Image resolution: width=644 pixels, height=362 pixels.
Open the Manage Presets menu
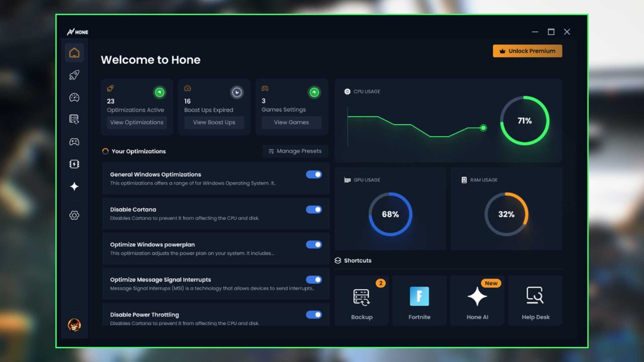tap(295, 151)
